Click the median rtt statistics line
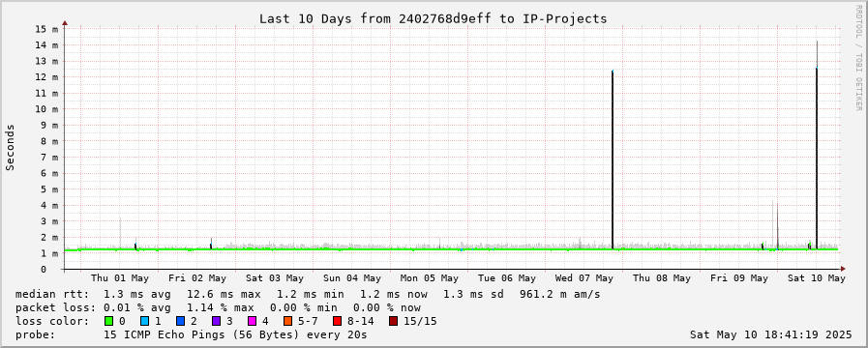Image resolution: width=868 pixels, height=348 pixels. [308, 294]
